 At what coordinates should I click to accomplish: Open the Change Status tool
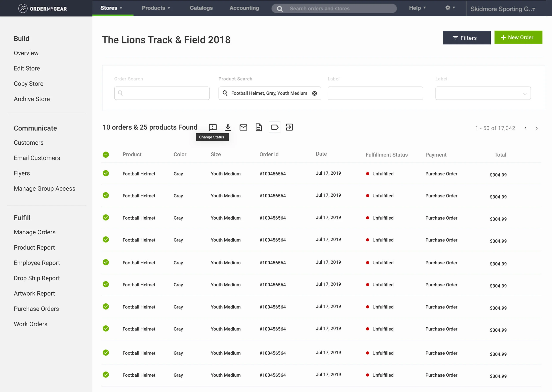click(x=212, y=127)
